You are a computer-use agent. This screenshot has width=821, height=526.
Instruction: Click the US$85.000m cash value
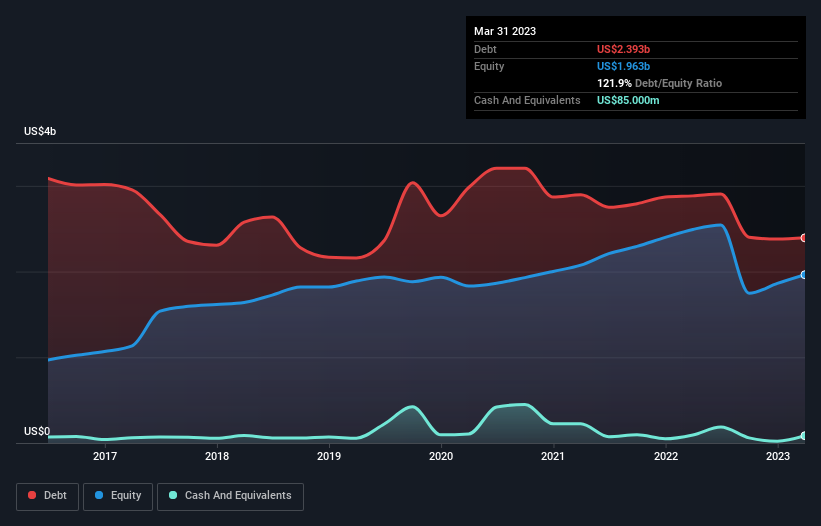(628, 100)
